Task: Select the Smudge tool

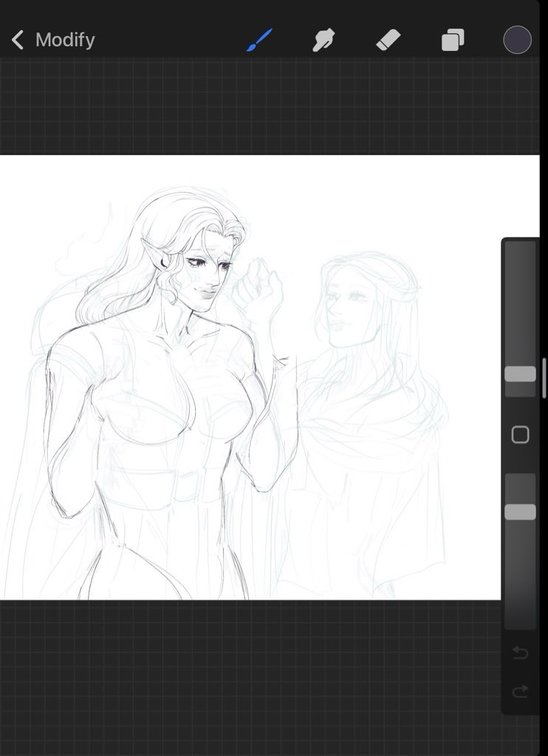Action: pyautogui.click(x=323, y=40)
